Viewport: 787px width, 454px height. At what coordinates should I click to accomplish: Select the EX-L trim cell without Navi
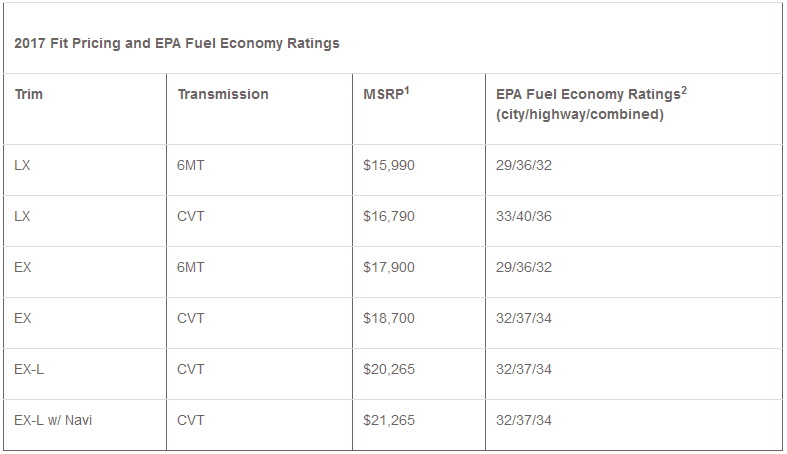coord(29,369)
